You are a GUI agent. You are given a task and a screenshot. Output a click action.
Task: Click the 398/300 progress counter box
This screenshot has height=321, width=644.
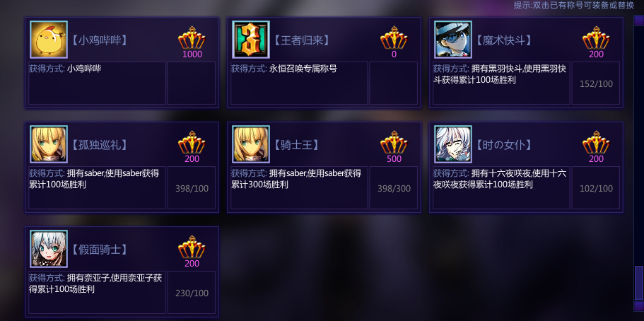click(x=394, y=188)
